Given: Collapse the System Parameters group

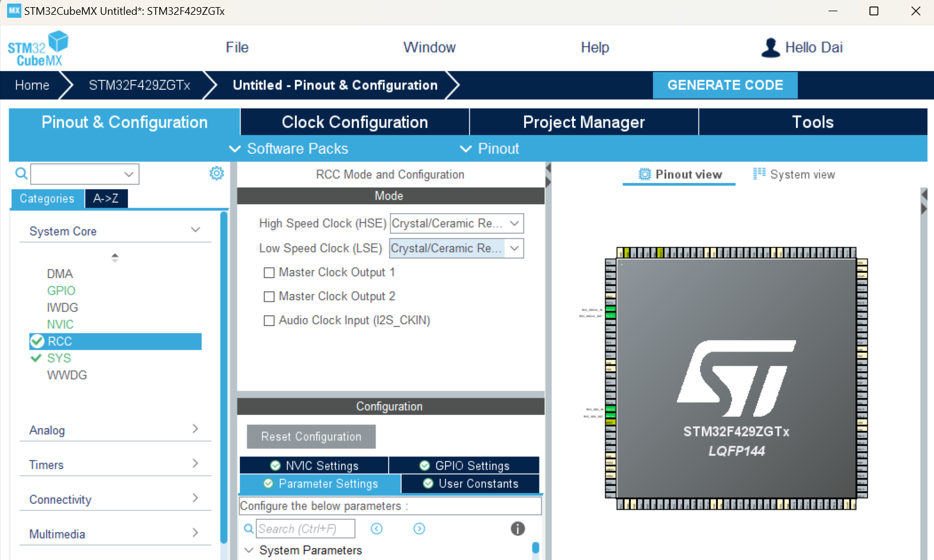Looking at the screenshot, I should pyautogui.click(x=249, y=550).
